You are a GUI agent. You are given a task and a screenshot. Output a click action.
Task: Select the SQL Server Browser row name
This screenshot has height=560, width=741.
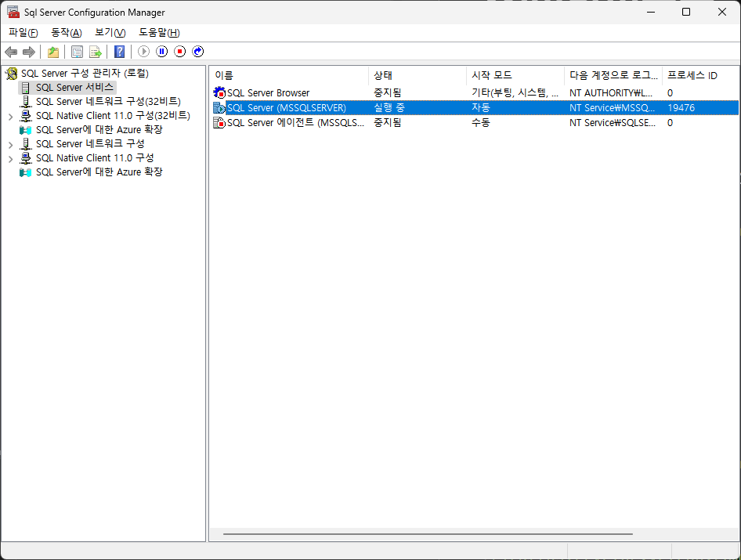[269, 93]
